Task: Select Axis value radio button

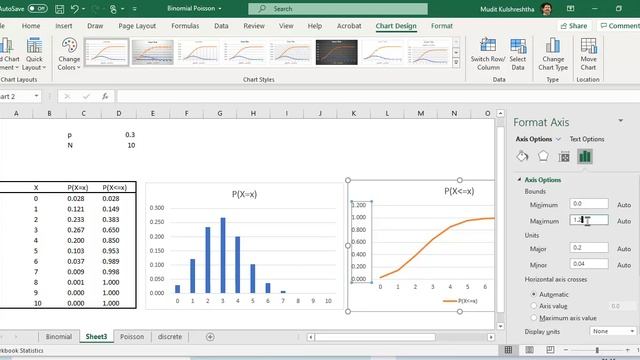Action: point(533,306)
